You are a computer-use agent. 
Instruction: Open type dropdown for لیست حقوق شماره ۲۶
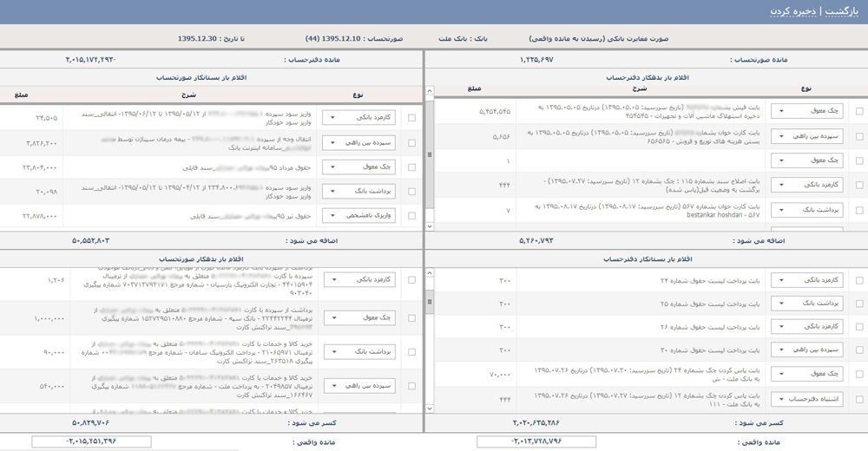(x=807, y=326)
